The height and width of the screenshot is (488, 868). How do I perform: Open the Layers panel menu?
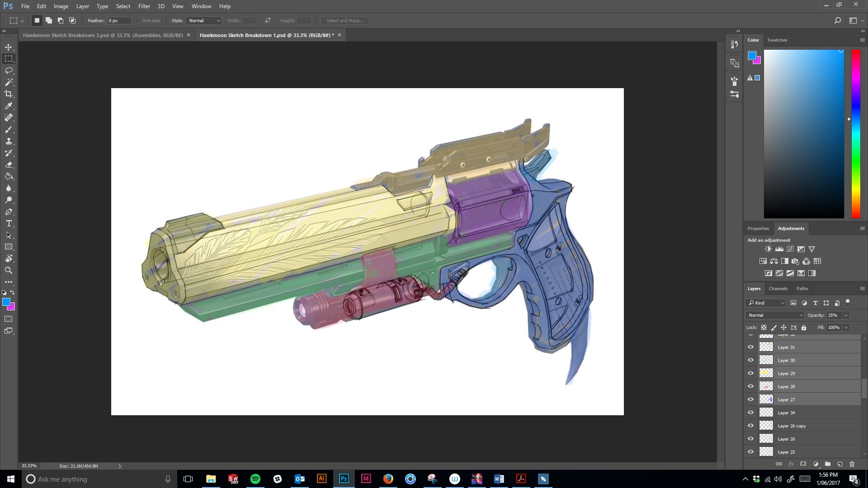pyautogui.click(x=862, y=289)
